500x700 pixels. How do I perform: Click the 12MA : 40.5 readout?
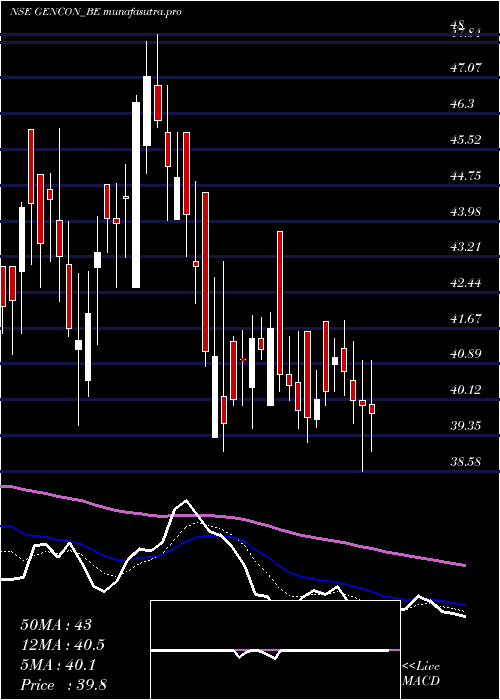tap(63, 645)
